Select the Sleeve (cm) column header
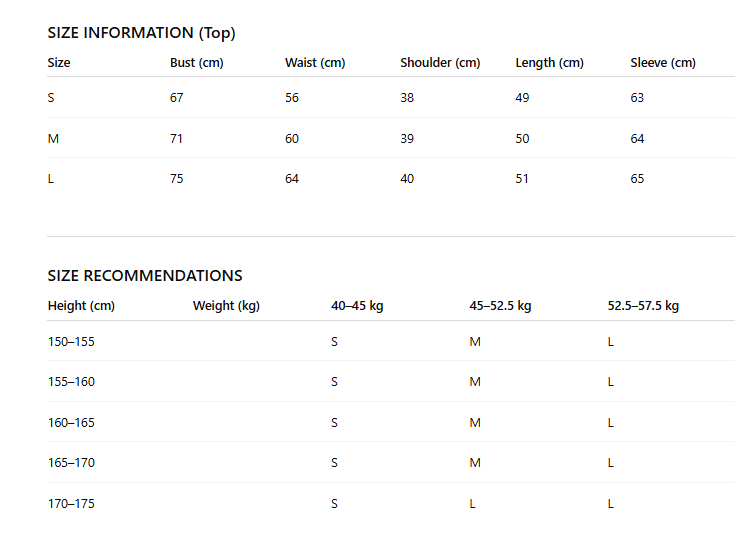This screenshot has width=735, height=540. pos(663,63)
